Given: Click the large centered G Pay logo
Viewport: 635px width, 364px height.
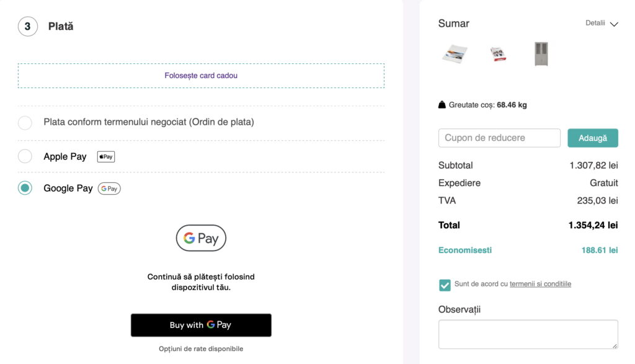Looking at the screenshot, I should [x=201, y=238].
